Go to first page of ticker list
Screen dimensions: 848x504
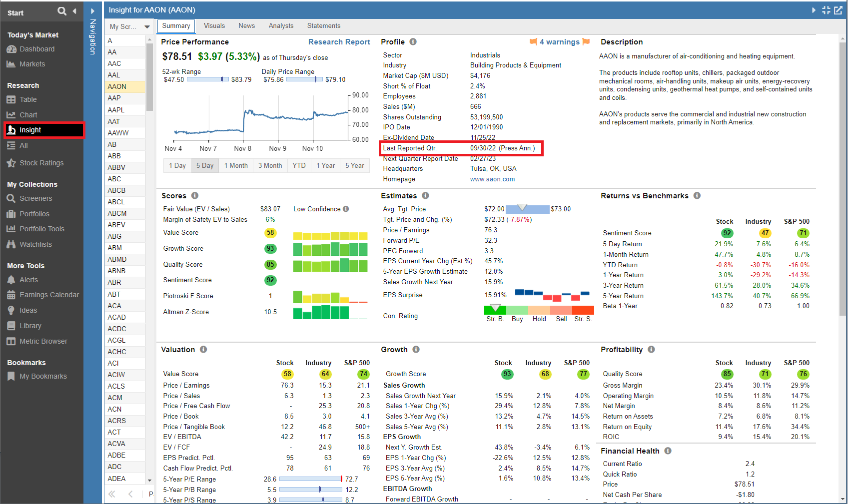click(112, 494)
